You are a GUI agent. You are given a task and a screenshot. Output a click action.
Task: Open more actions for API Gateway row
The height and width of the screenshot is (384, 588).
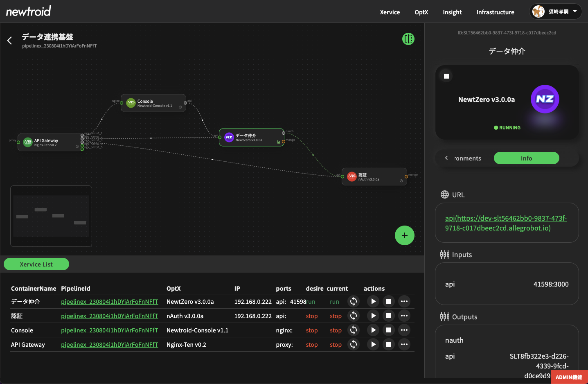coord(404,344)
